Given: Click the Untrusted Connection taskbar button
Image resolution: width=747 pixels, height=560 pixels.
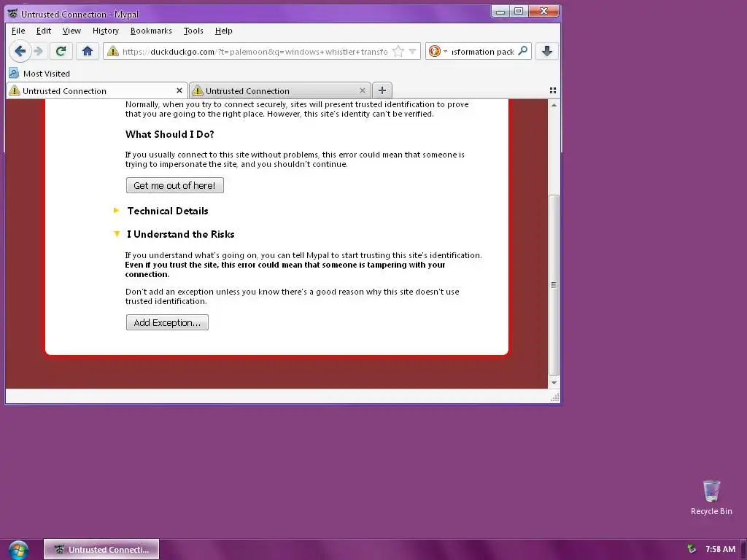Looking at the screenshot, I should click(101, 550).
